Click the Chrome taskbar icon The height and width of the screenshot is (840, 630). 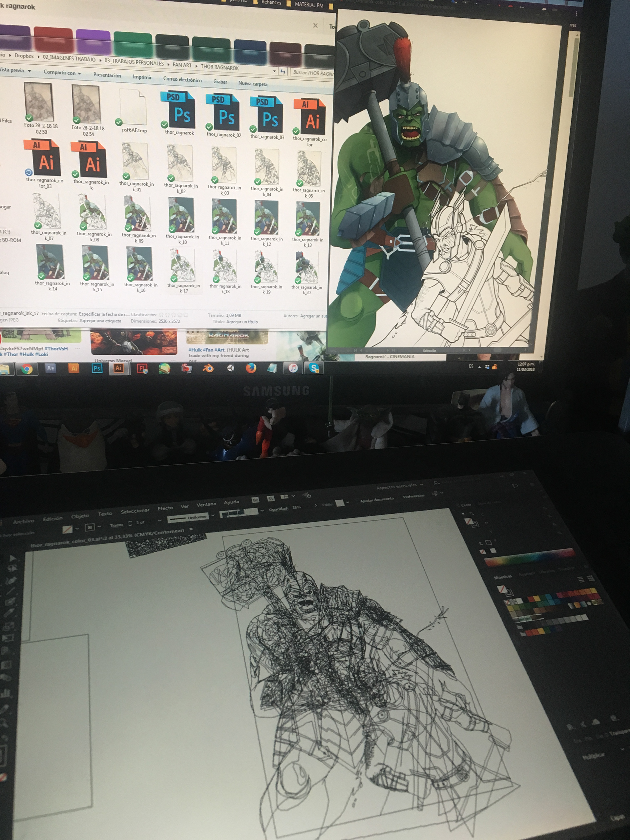pos(27,369)
